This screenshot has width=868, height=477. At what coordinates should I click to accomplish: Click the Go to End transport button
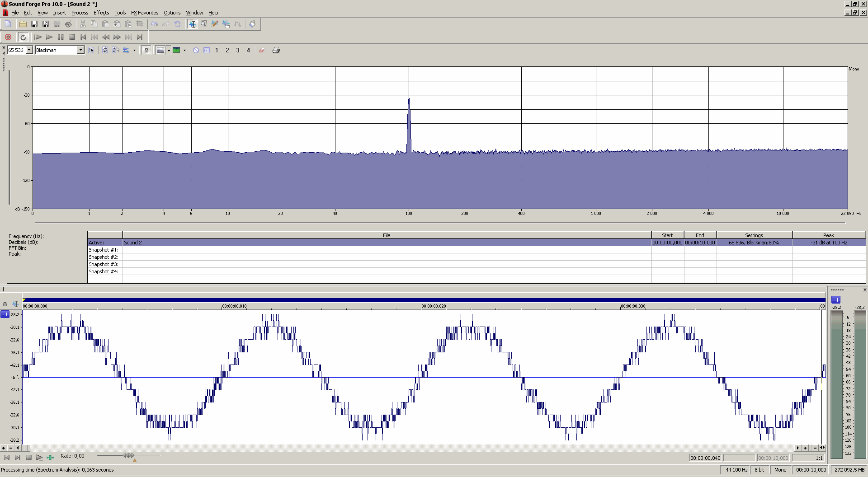(x=140, y=37)
